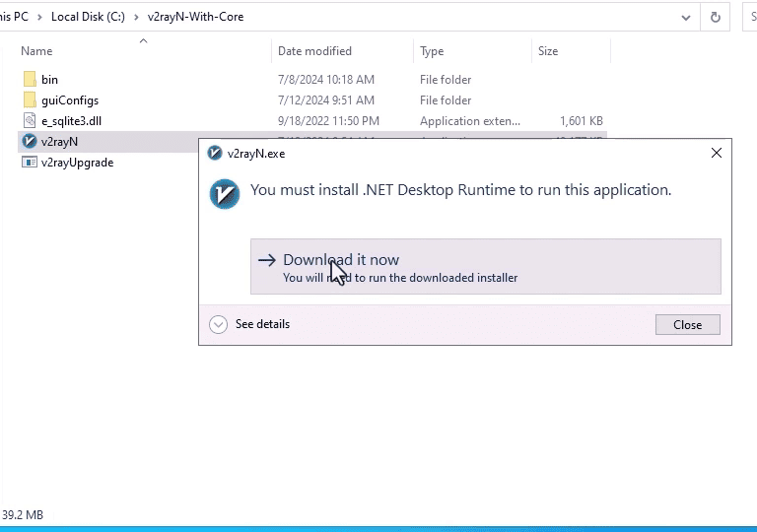Refresh the folder using the address bar refresh icon

point(716,17)
